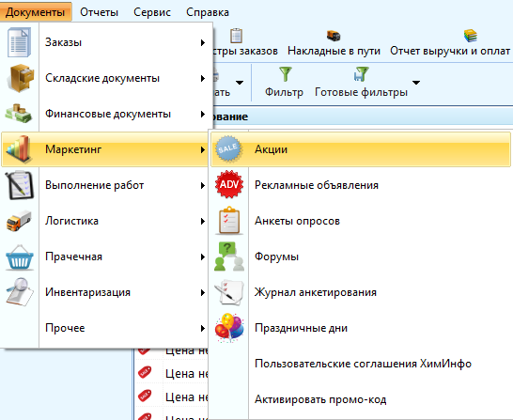Open the Справка menu
Screen dimensions: 513x420
208,12
